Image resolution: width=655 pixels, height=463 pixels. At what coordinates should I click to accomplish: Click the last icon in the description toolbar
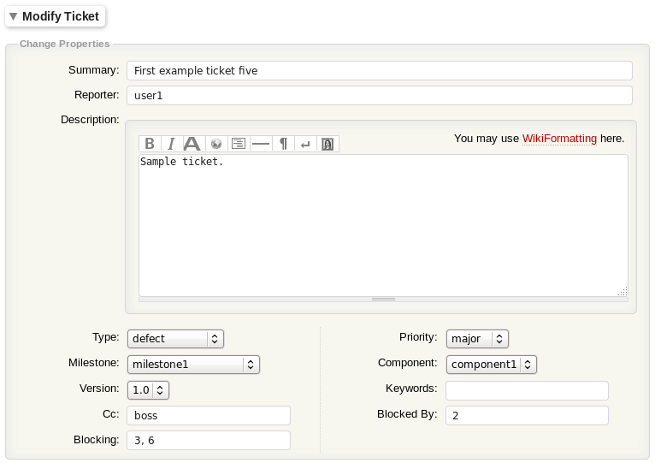tap(327, 144)
